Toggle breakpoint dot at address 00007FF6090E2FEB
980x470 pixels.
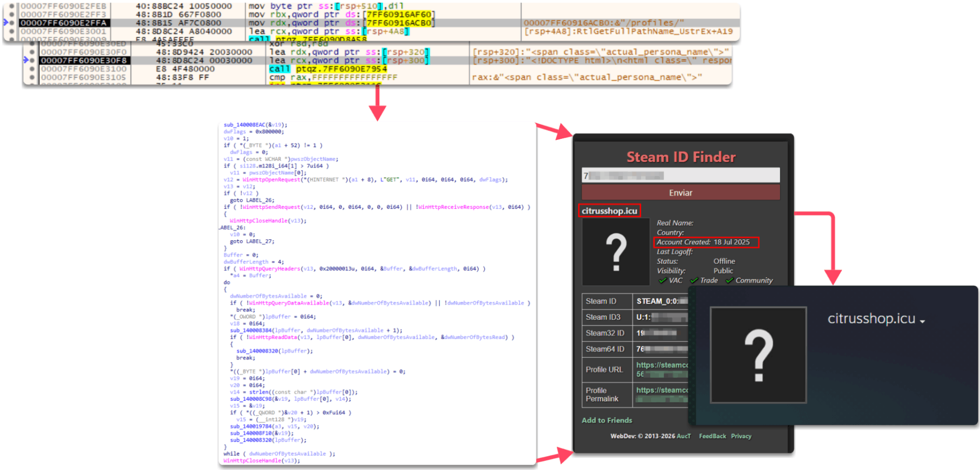tap(12, 6)
